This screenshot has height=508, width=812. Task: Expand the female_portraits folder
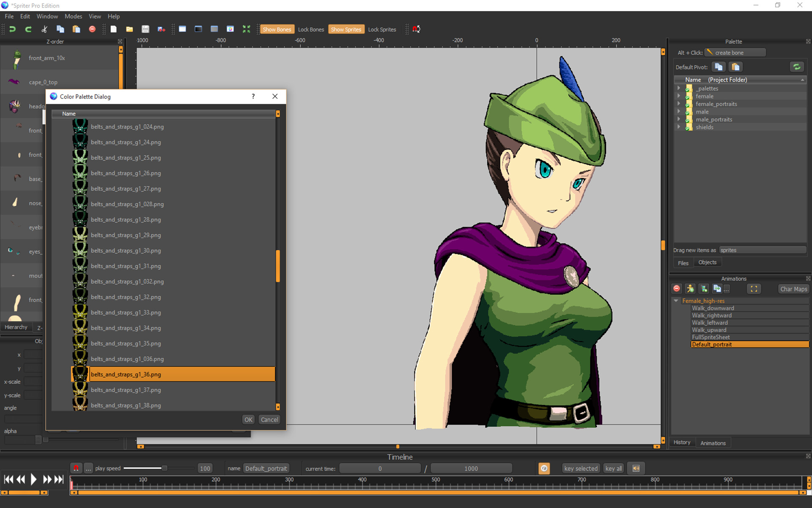pos(679,104)
